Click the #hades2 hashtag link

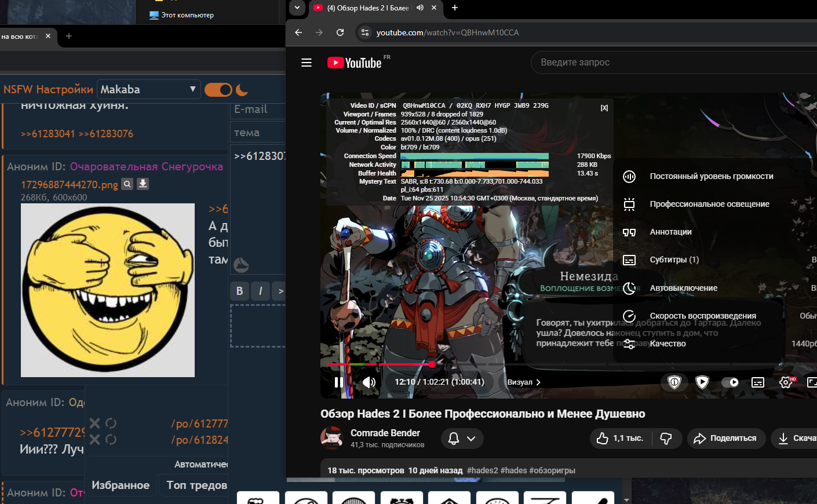pyautogui.click(x=483, y=470)
